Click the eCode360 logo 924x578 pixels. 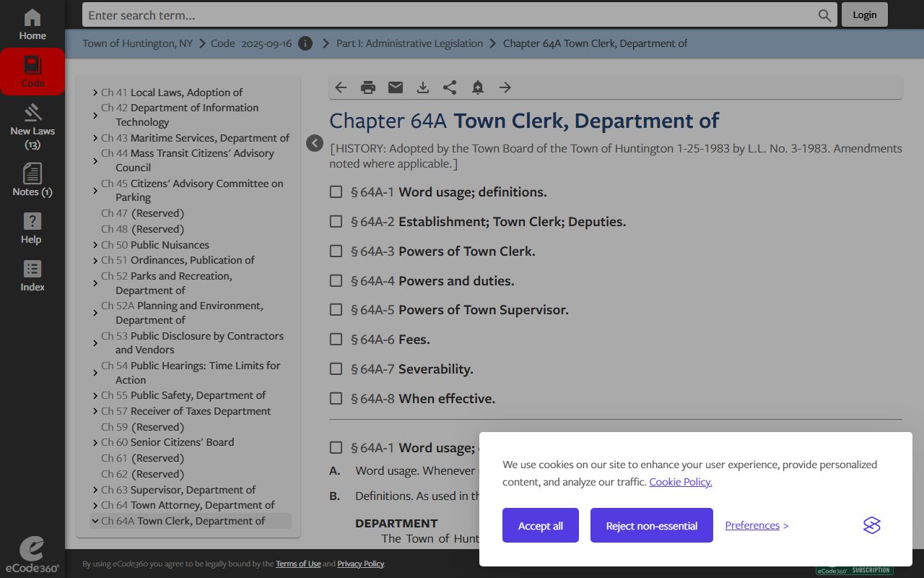32,555
